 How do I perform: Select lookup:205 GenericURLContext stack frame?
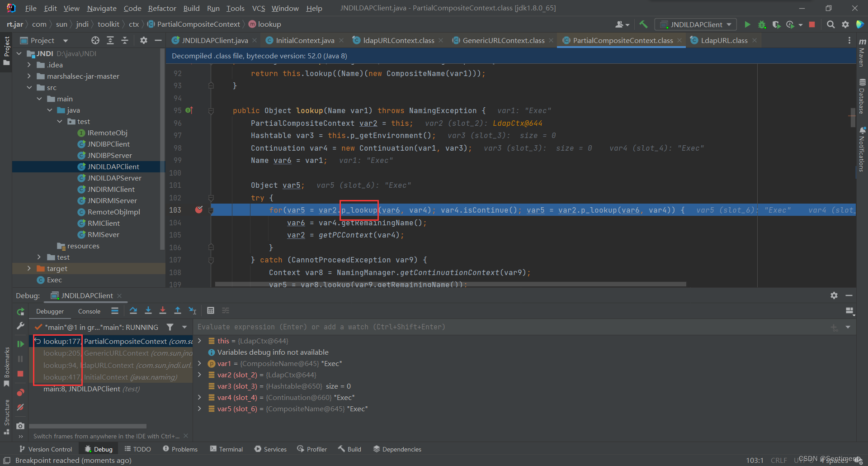111,353
